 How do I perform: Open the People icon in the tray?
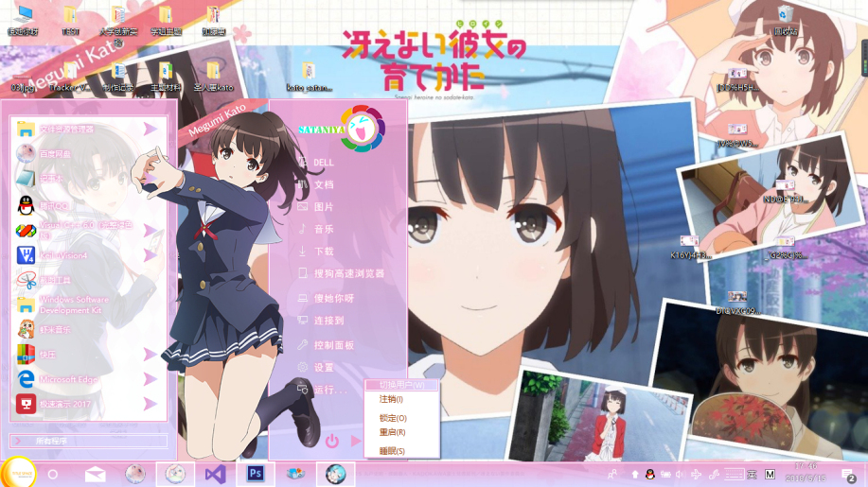(x=612, y=475)
